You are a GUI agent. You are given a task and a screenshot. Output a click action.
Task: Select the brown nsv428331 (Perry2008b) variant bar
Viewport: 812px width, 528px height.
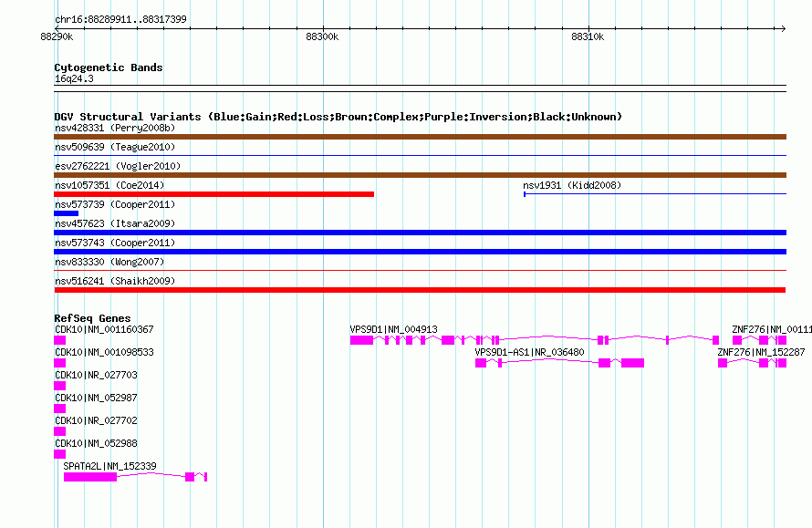click(x=420, y=137)
